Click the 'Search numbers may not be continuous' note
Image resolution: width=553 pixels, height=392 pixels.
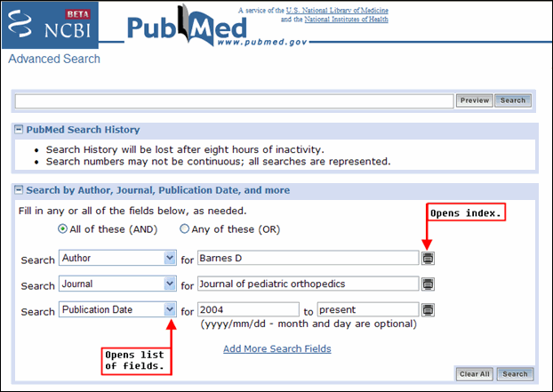click(x=219, y=162)
